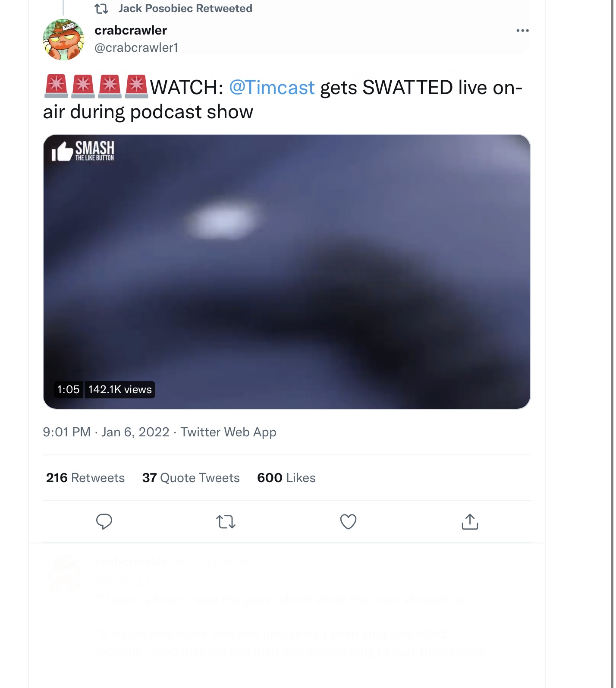The image size is (616, 688).
Task: Open the crabcrawler display name
Action: (x=131, y=30)
